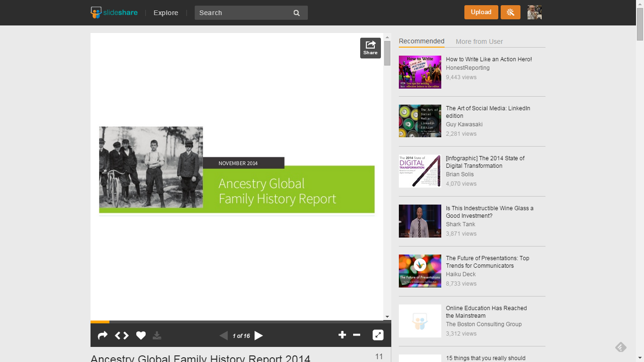The height and width of the screenshot is (362, 644).
Task: Open Art of Social Media thumbnail
Action: 420,121
